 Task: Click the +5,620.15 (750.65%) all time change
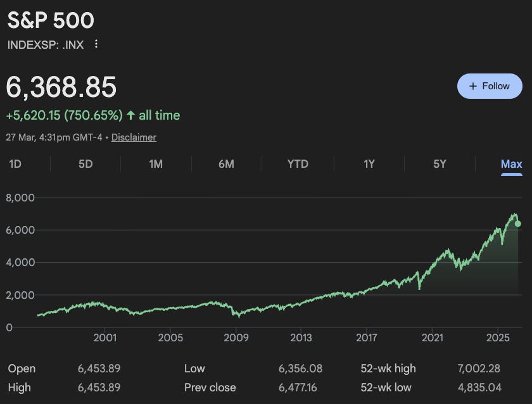pos(93,115)
